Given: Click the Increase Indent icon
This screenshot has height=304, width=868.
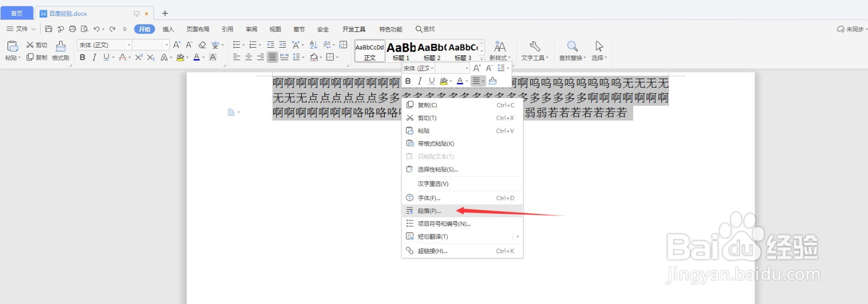Looking at the screenshot, I should 282,45.
